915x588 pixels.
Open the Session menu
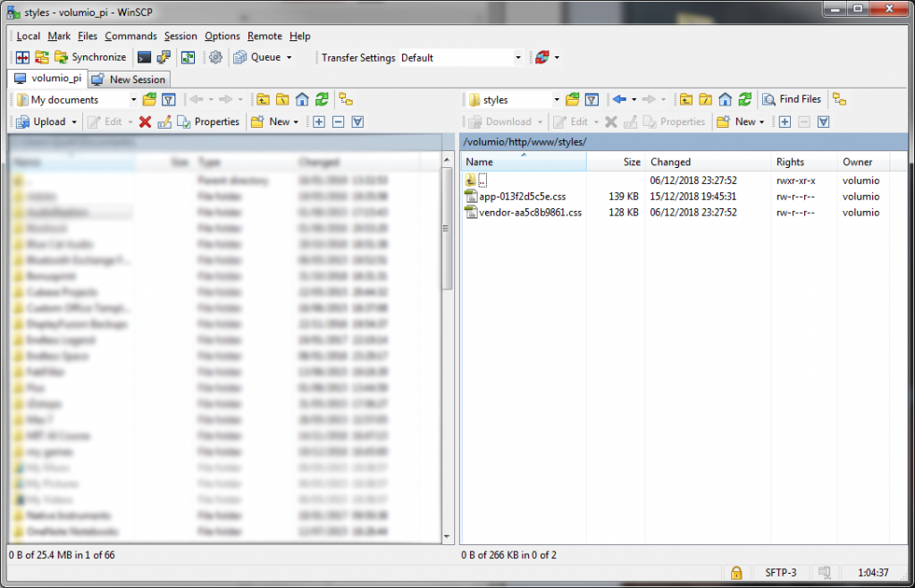180,36
